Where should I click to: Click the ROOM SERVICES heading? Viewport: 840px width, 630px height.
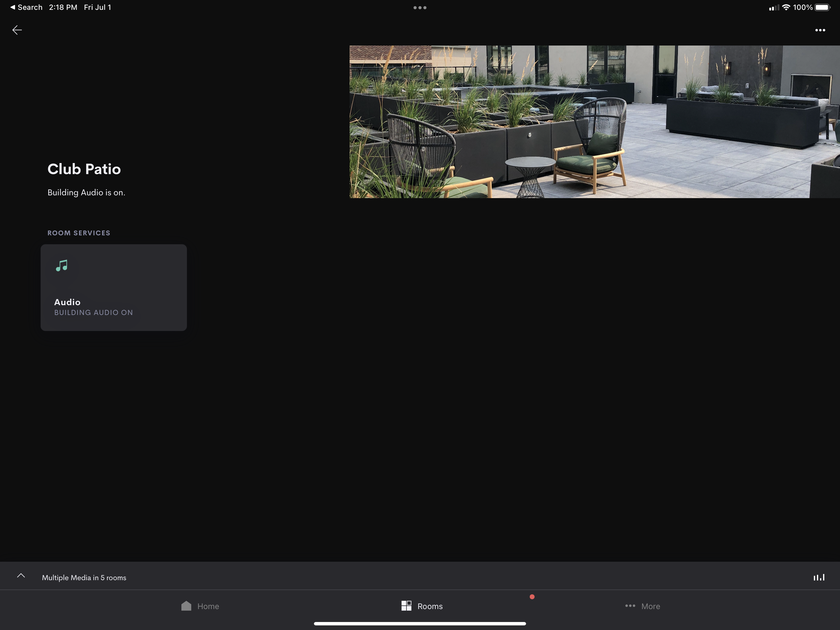[x=79, y=233]
